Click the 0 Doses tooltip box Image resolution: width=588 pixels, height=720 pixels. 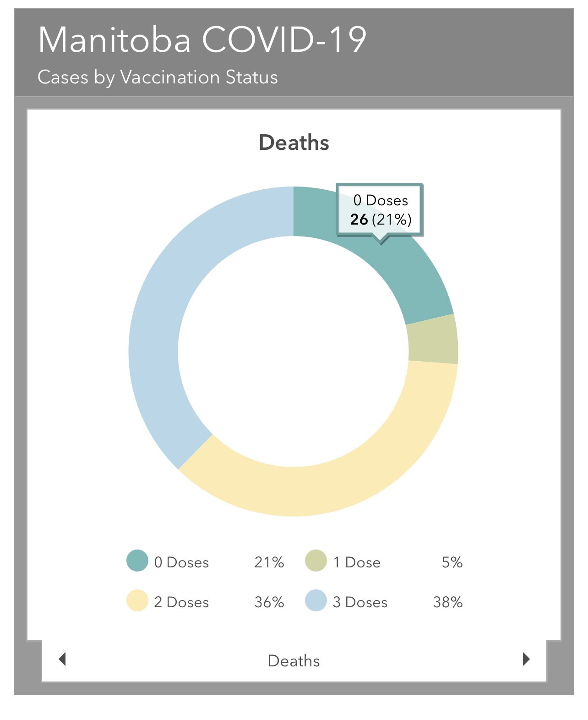click(x=380, y=210)
